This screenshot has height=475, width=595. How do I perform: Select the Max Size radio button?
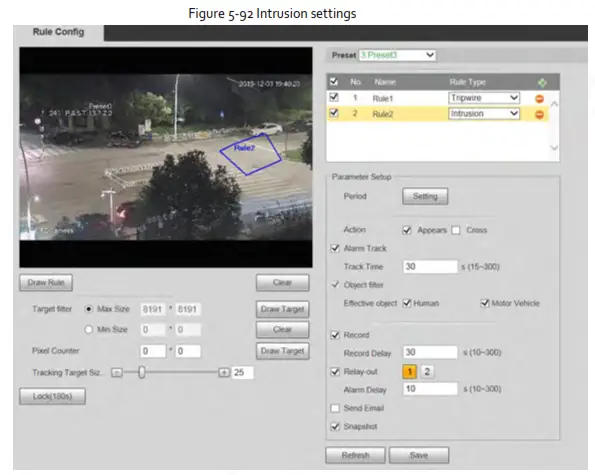(88, 309)
